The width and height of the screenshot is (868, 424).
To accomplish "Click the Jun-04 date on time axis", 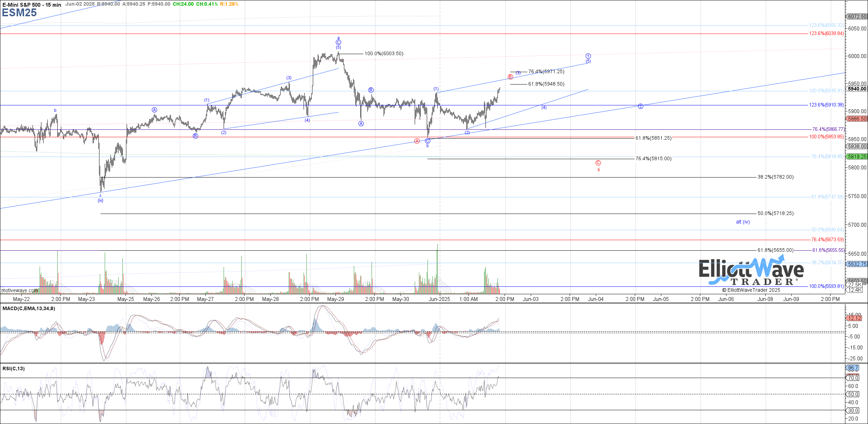I will pos(596,299).
